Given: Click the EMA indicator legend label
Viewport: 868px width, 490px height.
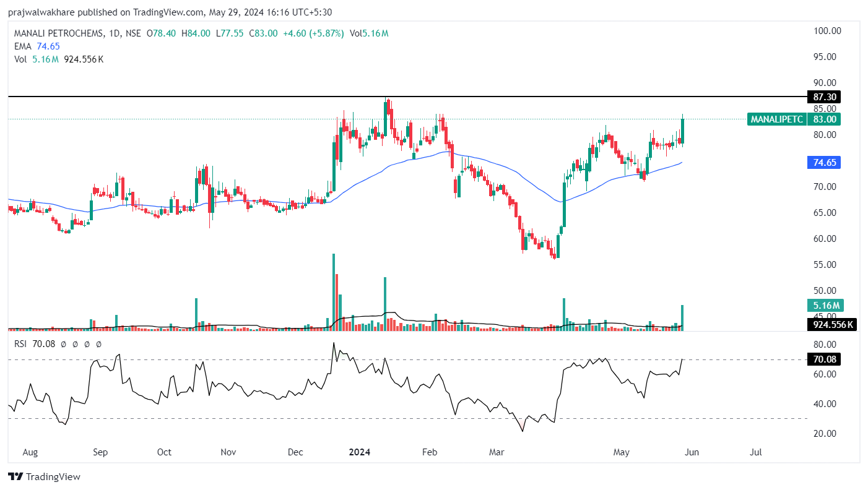Looking at the screenshot, I should click(24, 46).
